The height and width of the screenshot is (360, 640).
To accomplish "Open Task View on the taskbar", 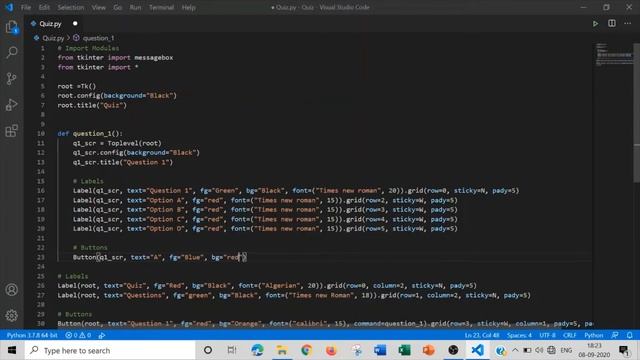I will point(232,350).
